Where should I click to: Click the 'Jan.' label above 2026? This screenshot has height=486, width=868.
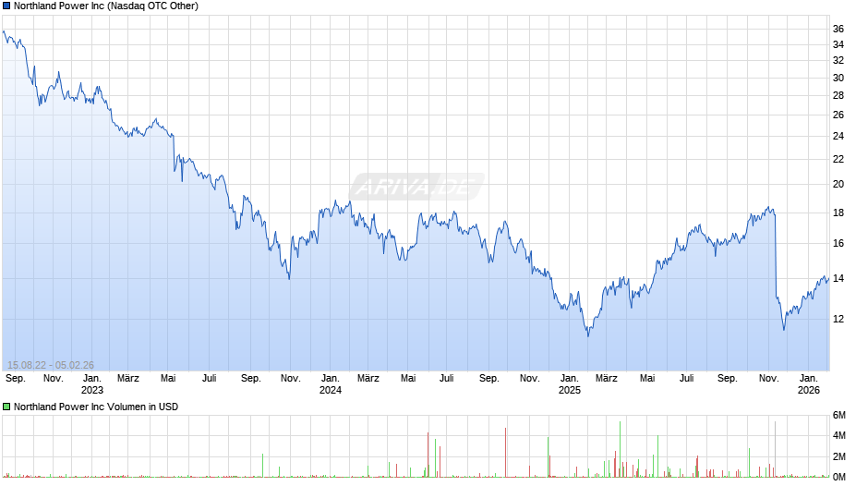coord(809,379)
